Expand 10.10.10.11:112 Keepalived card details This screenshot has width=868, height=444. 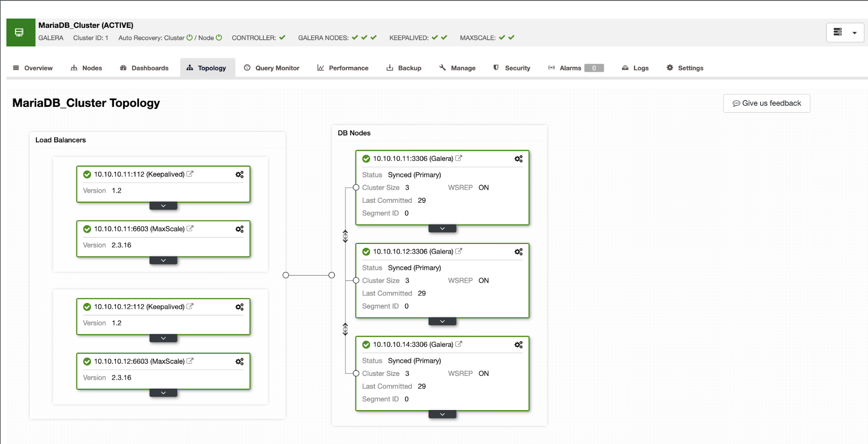point(163,206)
